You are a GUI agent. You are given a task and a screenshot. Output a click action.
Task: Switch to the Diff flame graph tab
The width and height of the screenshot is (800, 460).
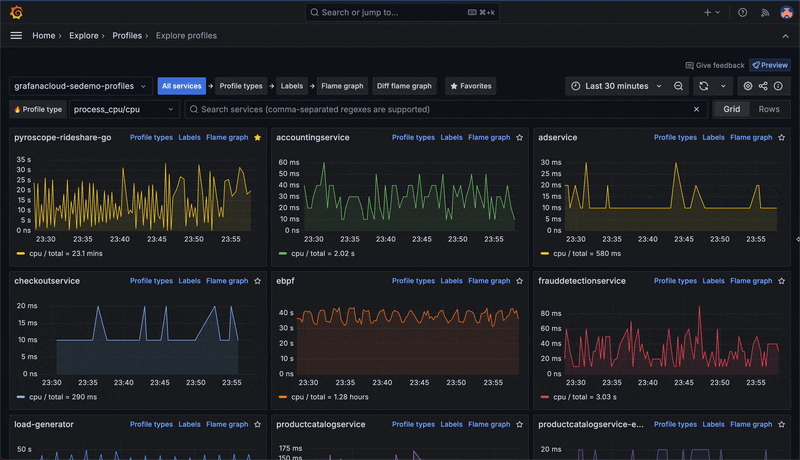click(x=404, y=86)
